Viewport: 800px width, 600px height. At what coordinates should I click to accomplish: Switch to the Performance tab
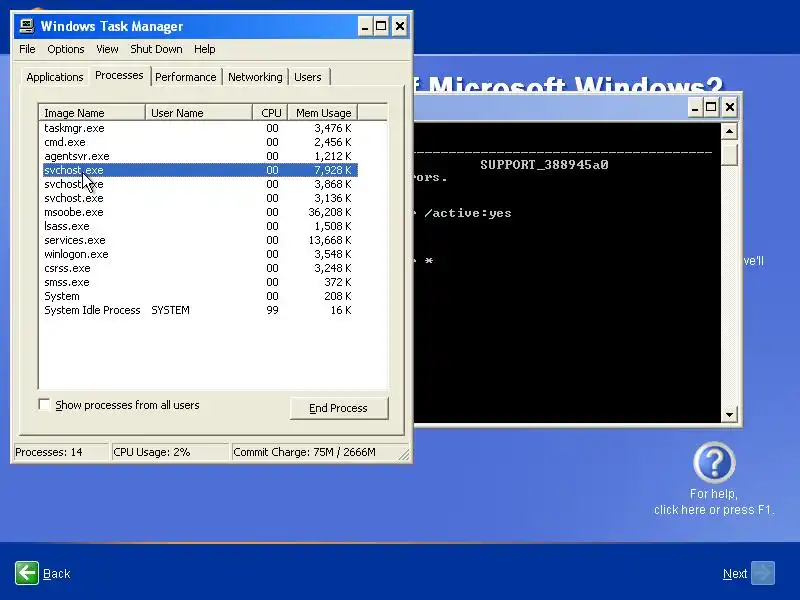pos(186,77)
